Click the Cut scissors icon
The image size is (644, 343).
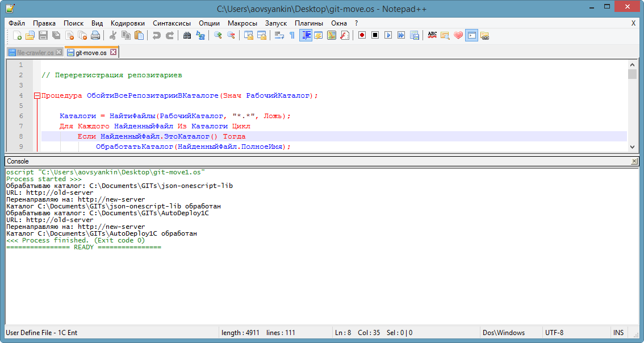[113, 36]
